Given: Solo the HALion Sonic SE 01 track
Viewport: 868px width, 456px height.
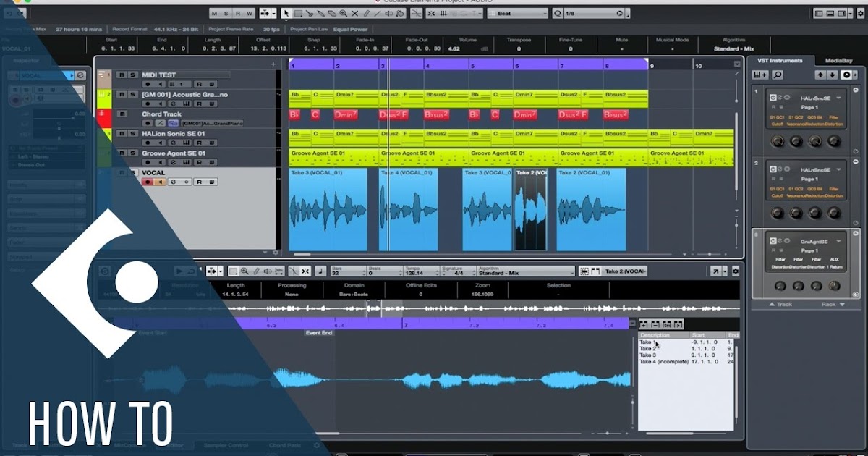Looking at the screenshot, I should click(x=132, y=134).
